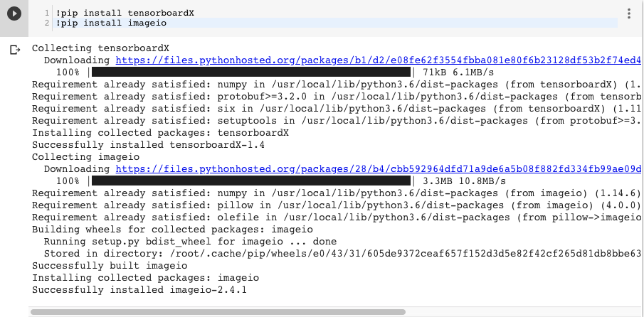This screenshot has width=644, height=317.
Task: Click the horizontal scrollbar under the output
Action: click(218, 312)
